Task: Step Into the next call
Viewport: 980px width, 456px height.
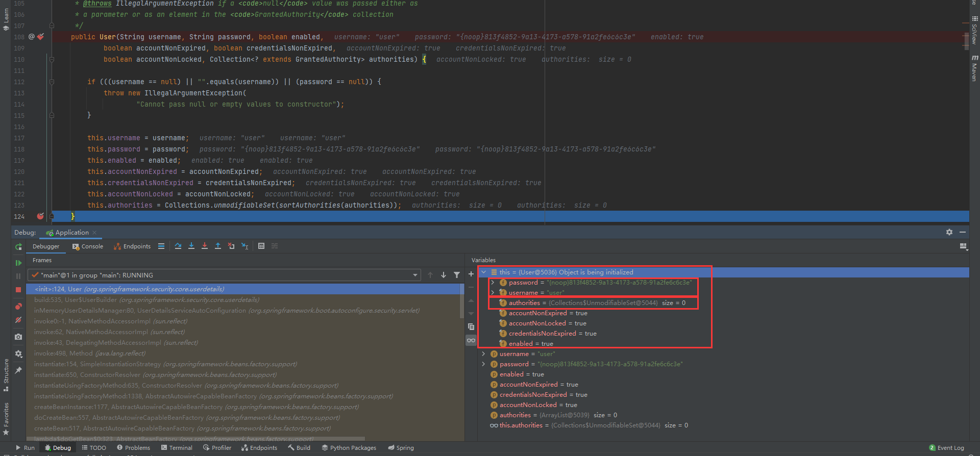Action: click(191, 246)
